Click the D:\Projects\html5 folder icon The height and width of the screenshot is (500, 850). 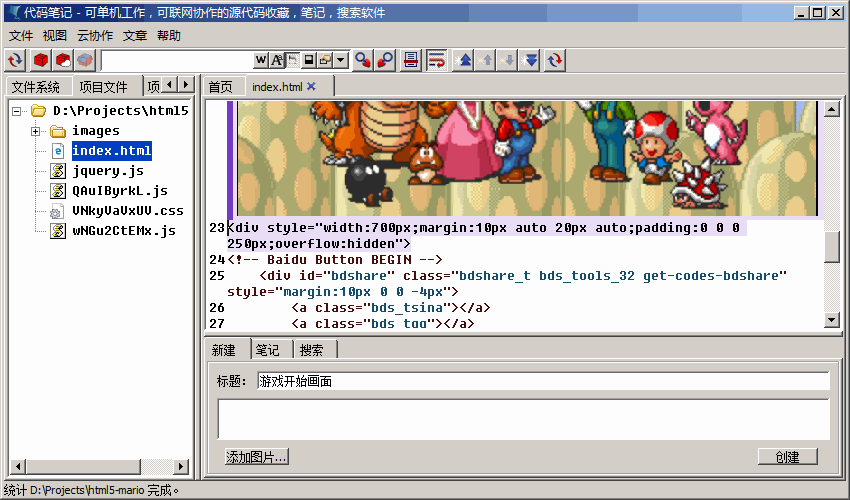pyautogui.click(x=38, y=111)
